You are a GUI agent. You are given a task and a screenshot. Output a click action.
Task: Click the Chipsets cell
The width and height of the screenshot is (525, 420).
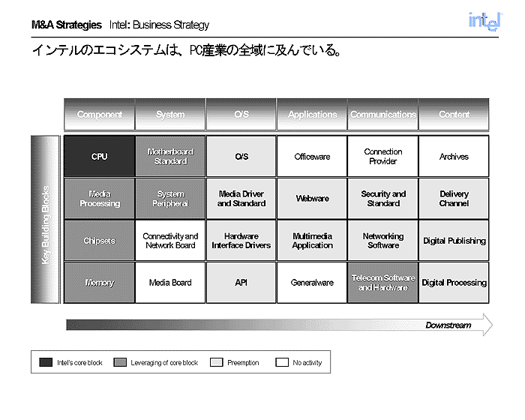tap(99, 241)
